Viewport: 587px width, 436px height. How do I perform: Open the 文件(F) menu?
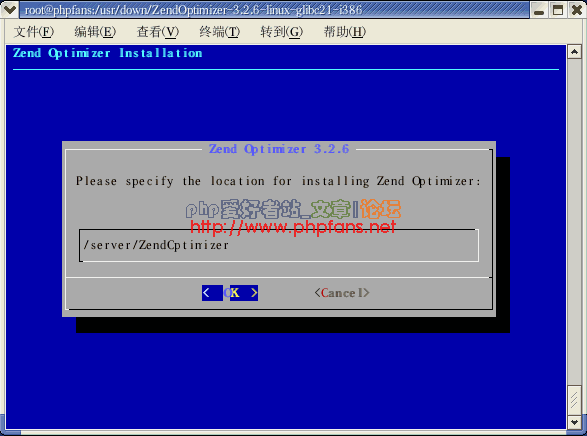tap(34, 31)
